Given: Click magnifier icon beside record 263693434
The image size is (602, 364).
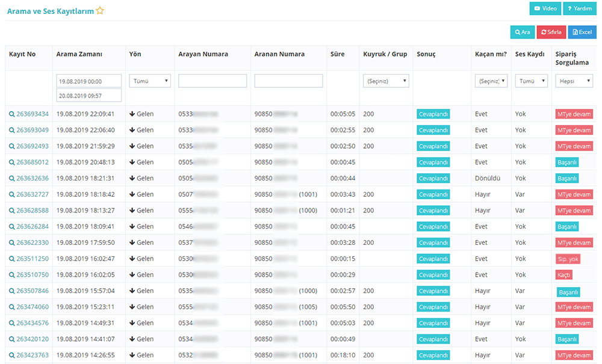Looking at the screenshot, I should click(x=11, y=114).
